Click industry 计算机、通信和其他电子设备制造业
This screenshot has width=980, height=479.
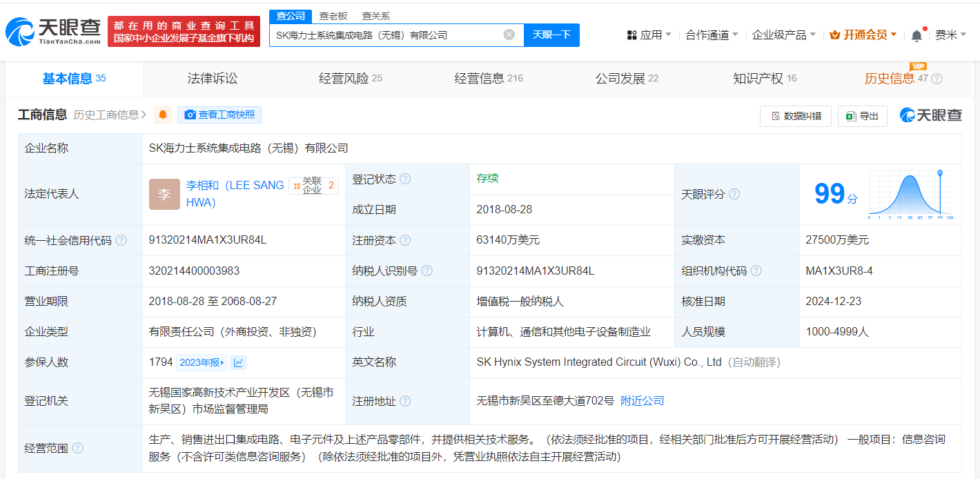point(564,332)
